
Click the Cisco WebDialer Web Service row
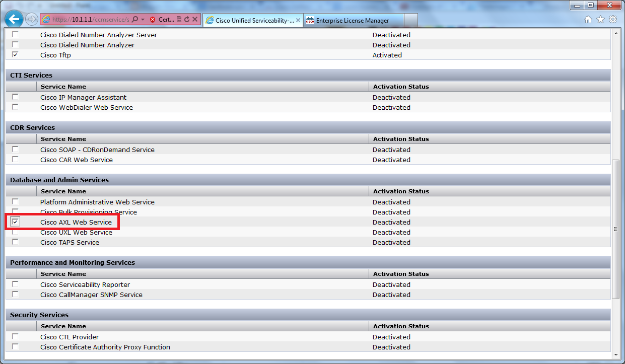click(87, 107)
